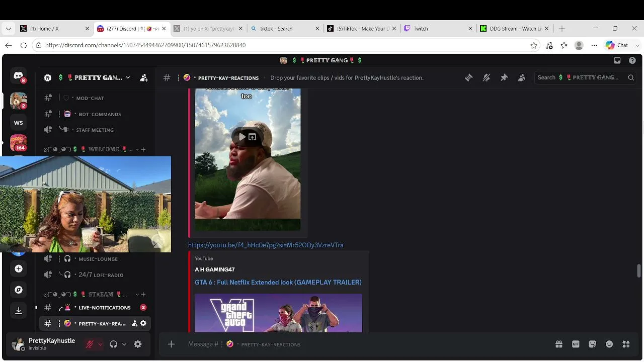The width and height of the screenshot is (644, 362).
Task: Explore discoverable servers compass icon
Action: click(19, 290)
